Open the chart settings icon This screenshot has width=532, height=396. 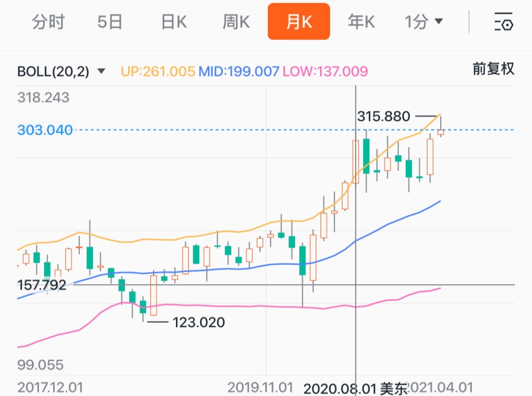pos(503,22)
